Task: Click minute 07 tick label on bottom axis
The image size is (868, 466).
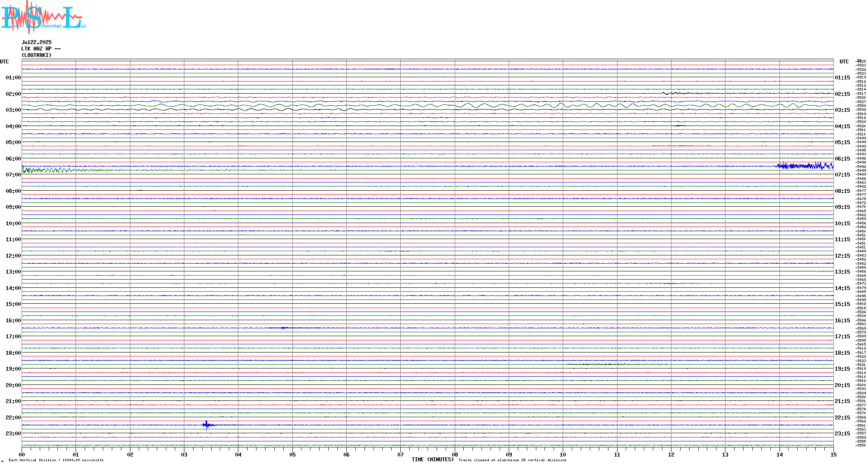Action: pyautogui.click(x=400, y=454)
